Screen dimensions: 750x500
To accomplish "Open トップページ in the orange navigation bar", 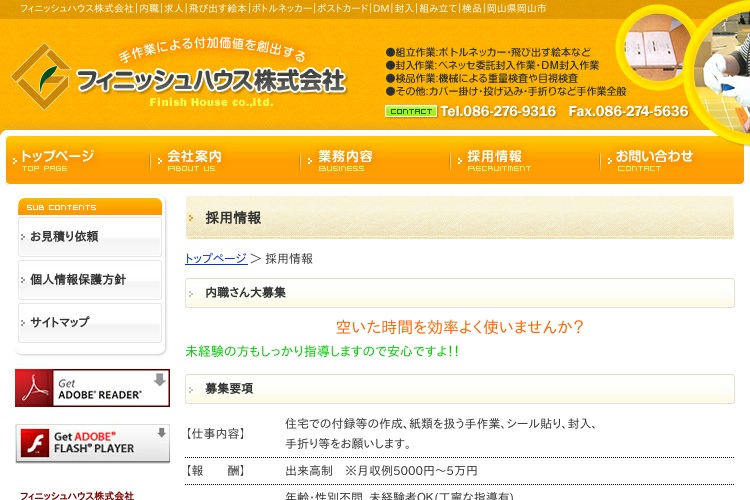I will pos(58,160).
